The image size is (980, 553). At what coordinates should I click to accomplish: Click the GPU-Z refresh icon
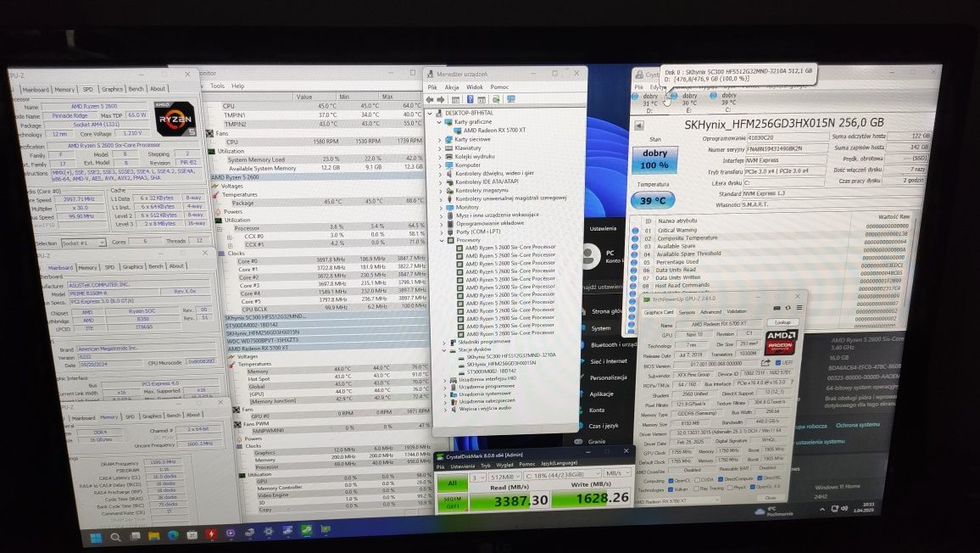pyautogui.click(x=788, y=308)
